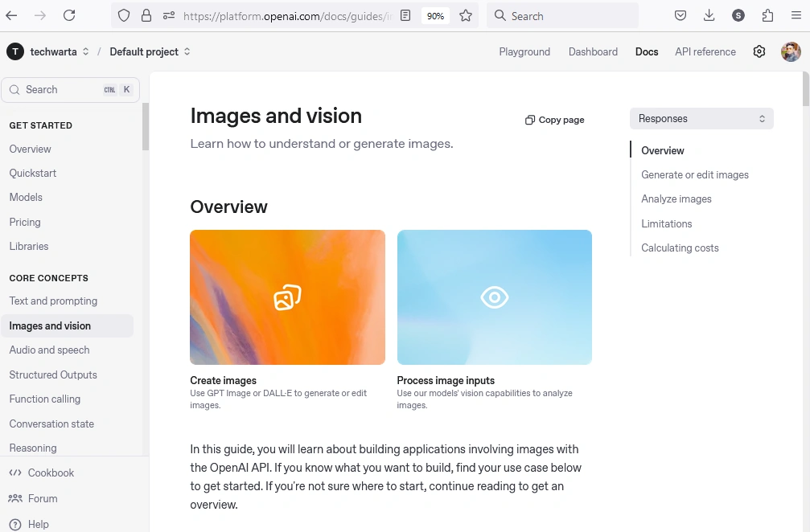Image resolution: width=810 pixels, height=532 pixels.
Task: Bookmark this page with the star icon
Action: pos(466,15)
